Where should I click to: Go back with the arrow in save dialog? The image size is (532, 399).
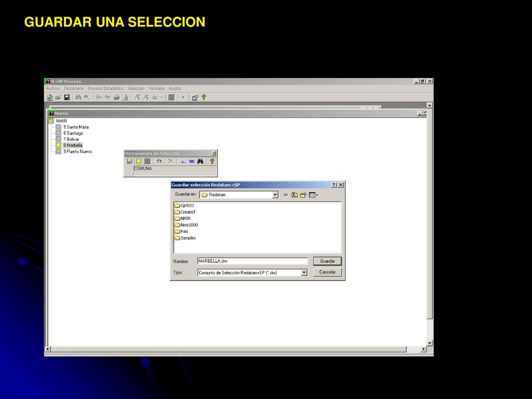pos(286,195)
